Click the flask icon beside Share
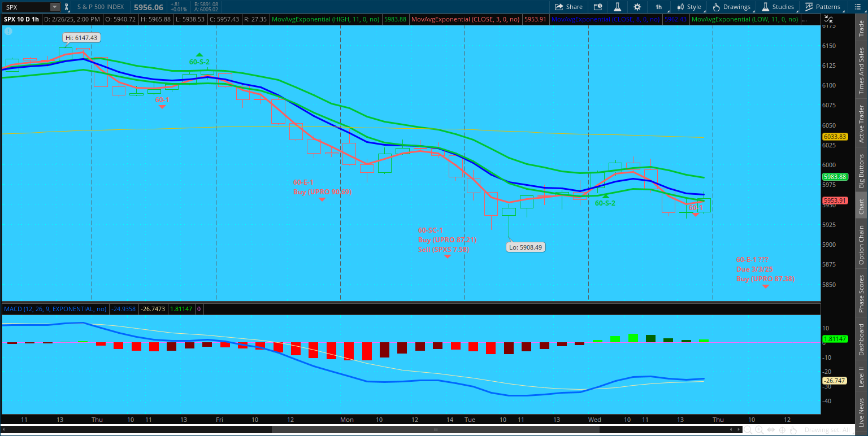The image size is (868, 436). pyautogui.click(x=618, y=7)
